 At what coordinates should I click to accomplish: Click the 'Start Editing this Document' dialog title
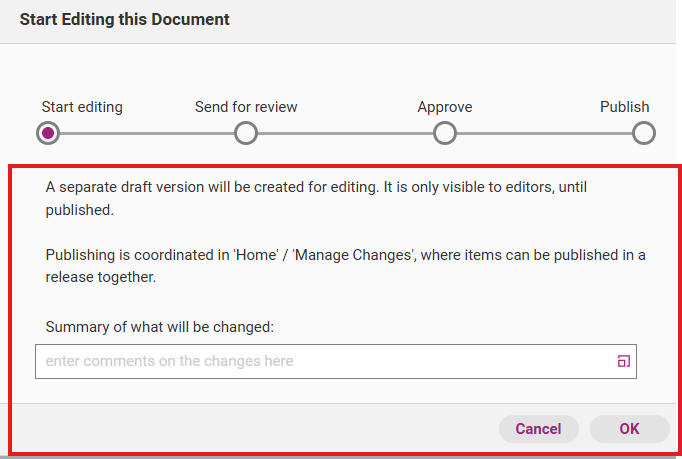[125, 19]
